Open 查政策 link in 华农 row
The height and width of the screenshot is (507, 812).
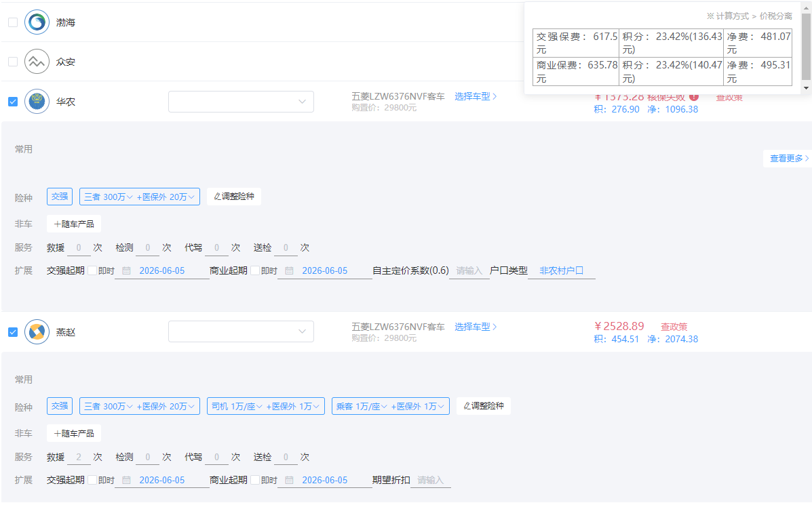(x=729, y=98)
